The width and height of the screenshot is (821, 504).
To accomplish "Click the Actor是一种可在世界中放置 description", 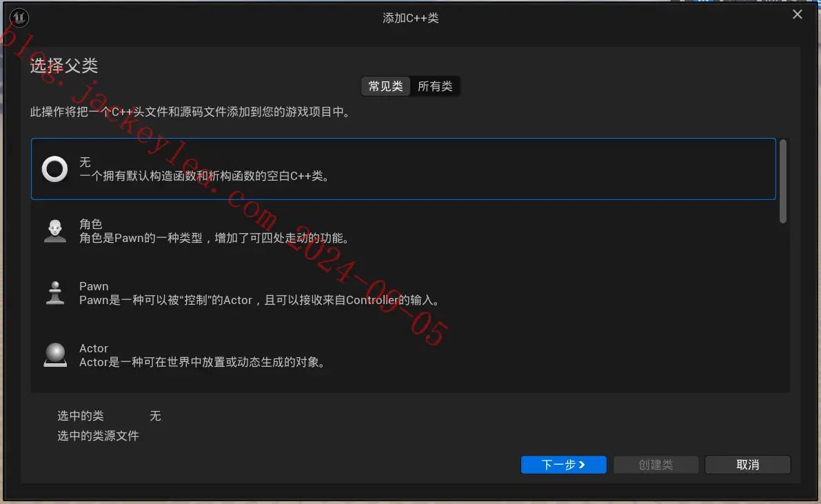I will (x=204, y=362).
